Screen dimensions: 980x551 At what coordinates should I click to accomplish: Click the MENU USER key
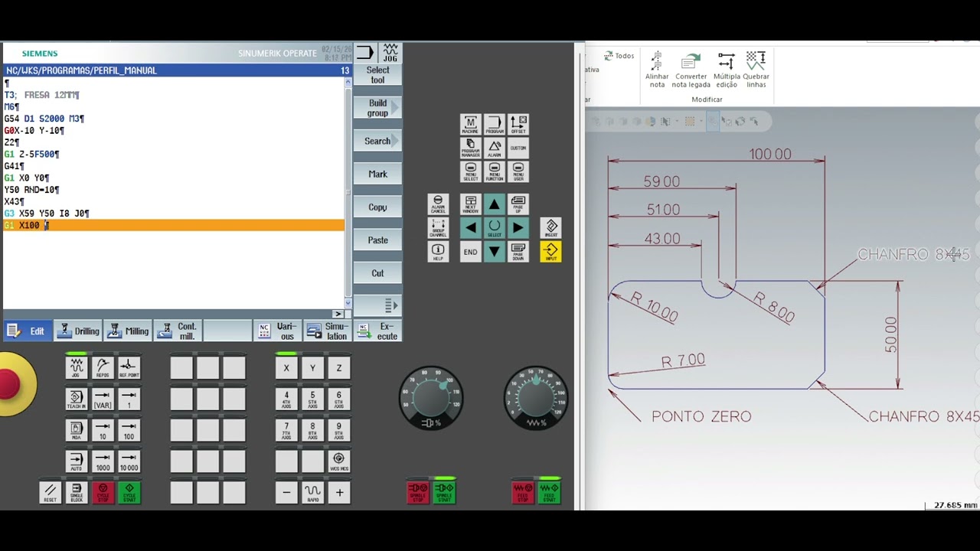pos(518,171)
